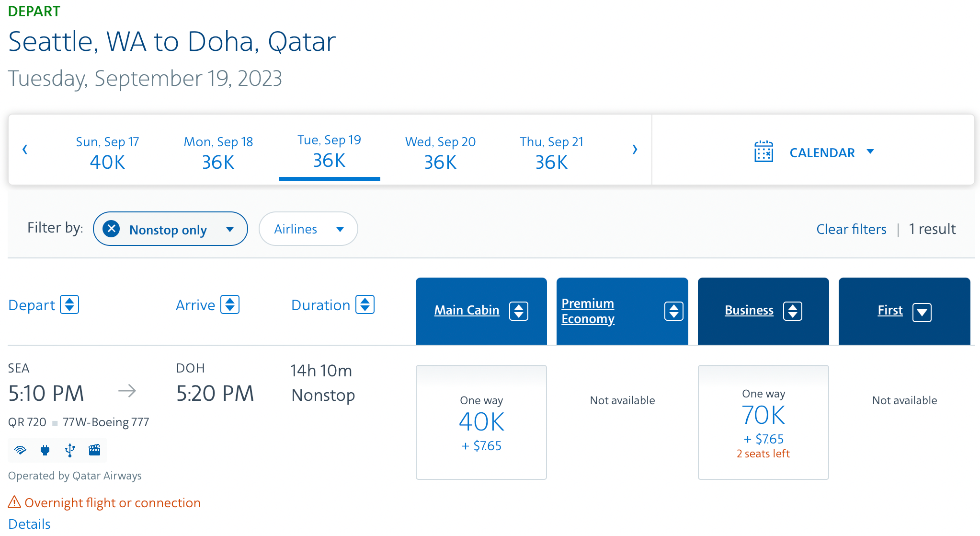Select the Sun, Sep 17 date showing 40K

click(x=107, y=151)
